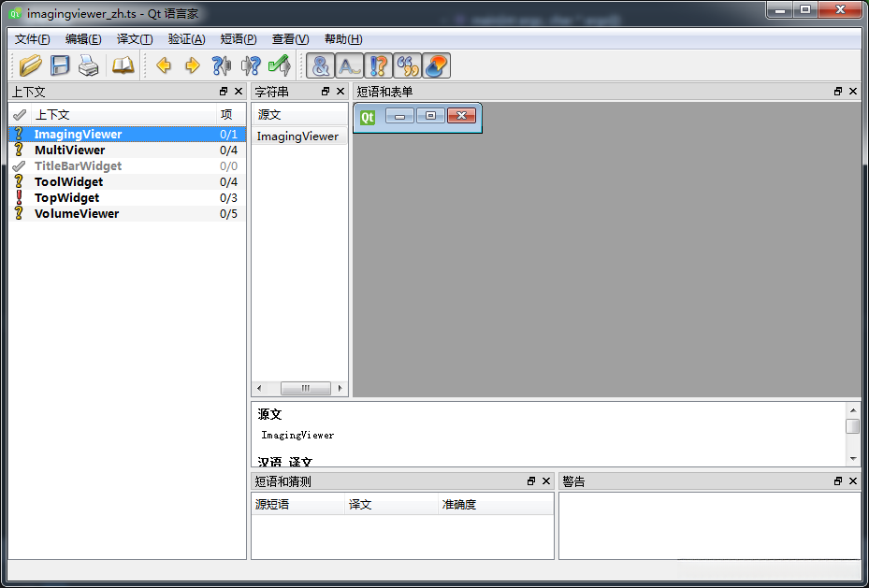Maximize the inner Qt form preview window

[x=430, y=115]
